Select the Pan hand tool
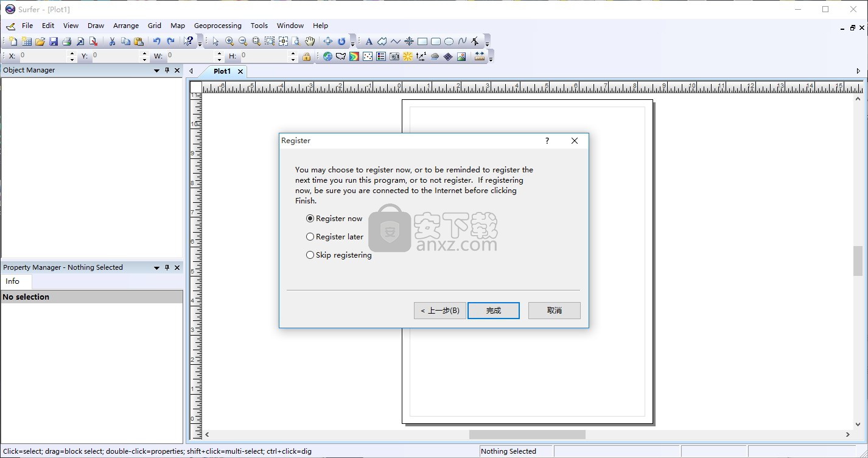868x458 pixels. pyautogui.click(x=310, y=41)
